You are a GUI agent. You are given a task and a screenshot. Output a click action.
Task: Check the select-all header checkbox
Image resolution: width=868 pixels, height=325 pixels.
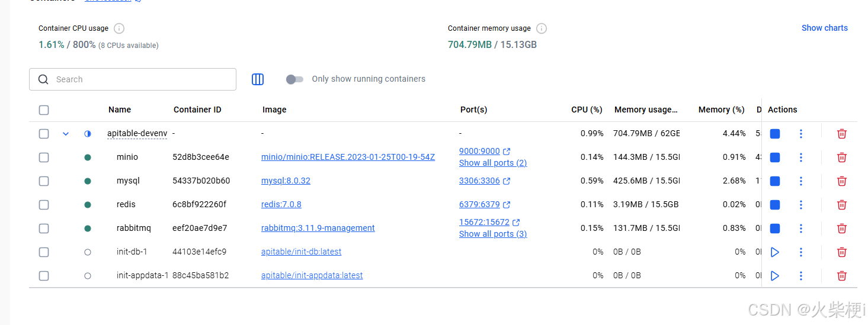coord(44,110)
